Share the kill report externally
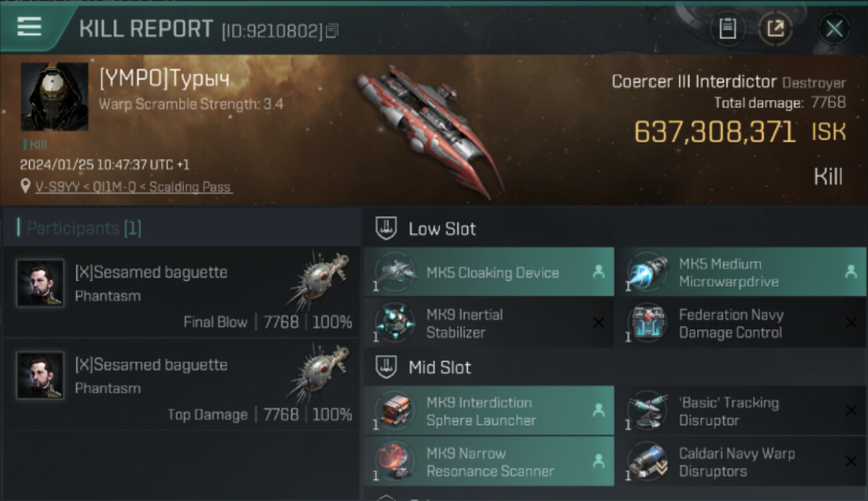Image resolution: width=868 pixels, height=501 pixels. (x=775, y=29)
